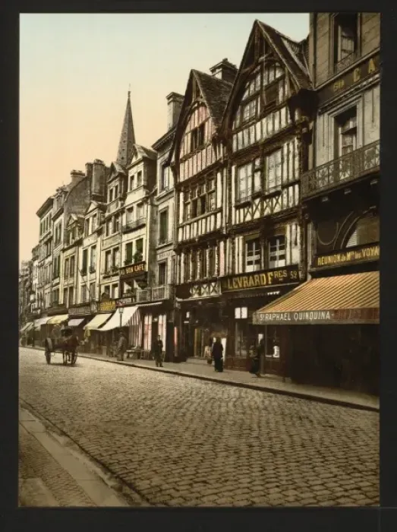Select the Au Bon Cafe sign
This screenshot has height=532, width=397.
(x=133, y=270)
